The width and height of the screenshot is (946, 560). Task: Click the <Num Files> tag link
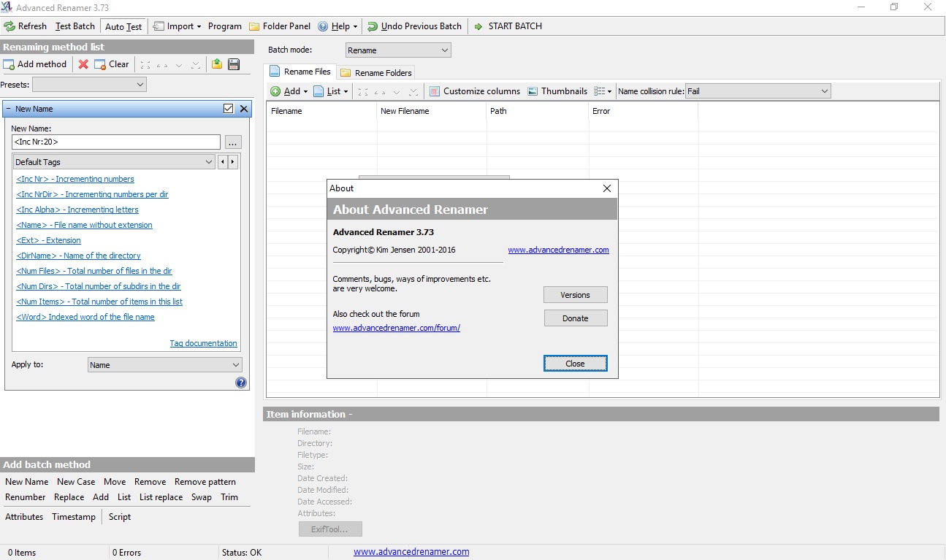tap(94, 271)
